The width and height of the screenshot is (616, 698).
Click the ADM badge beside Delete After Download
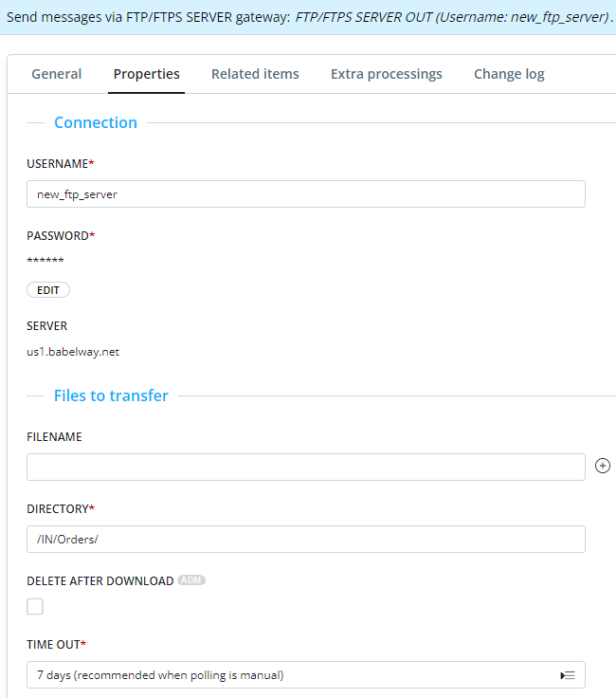[191, 580]
